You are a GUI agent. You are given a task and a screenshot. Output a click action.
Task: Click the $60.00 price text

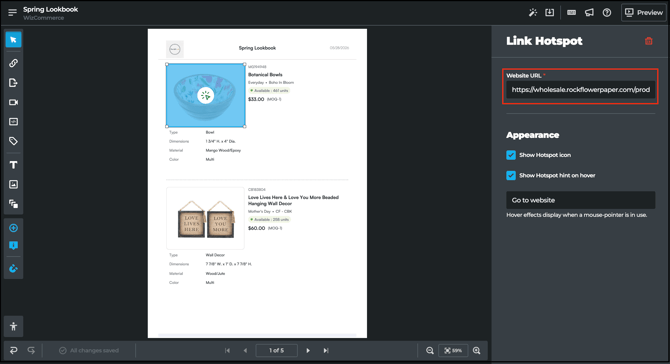pos(256,228)
